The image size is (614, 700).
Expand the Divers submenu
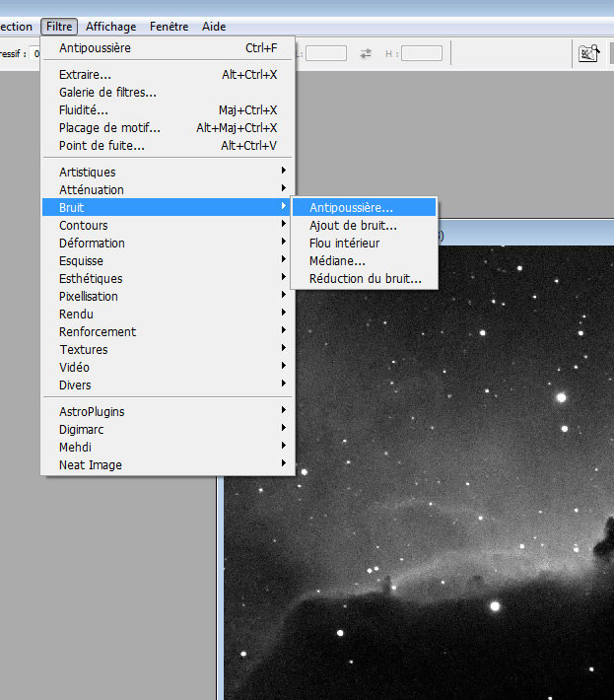point(168,385)
